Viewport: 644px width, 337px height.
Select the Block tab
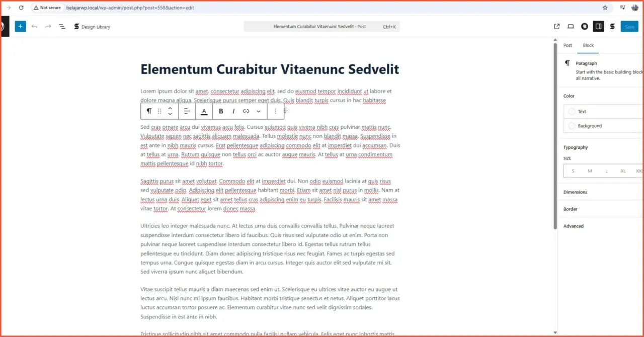click(588, 45)
